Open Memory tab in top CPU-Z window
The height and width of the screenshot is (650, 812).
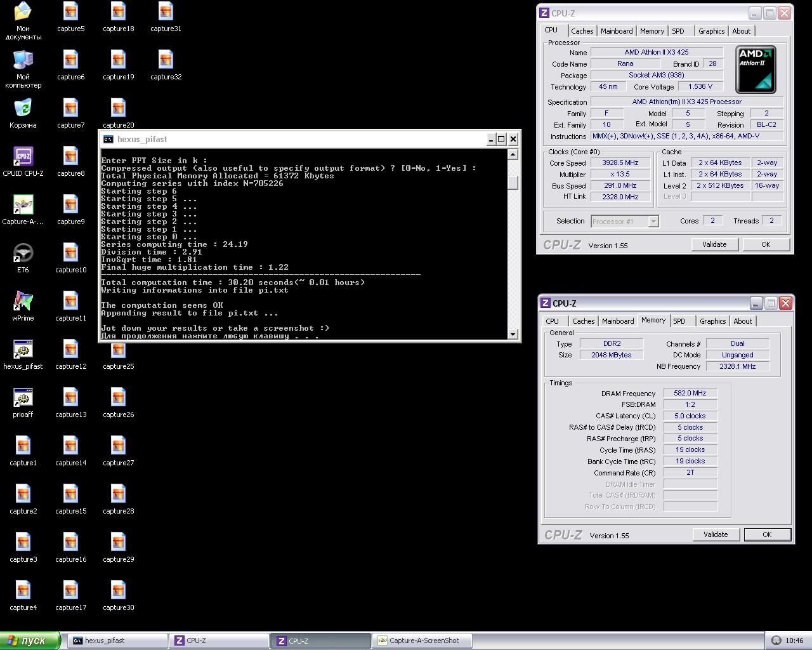pos(652,31)
